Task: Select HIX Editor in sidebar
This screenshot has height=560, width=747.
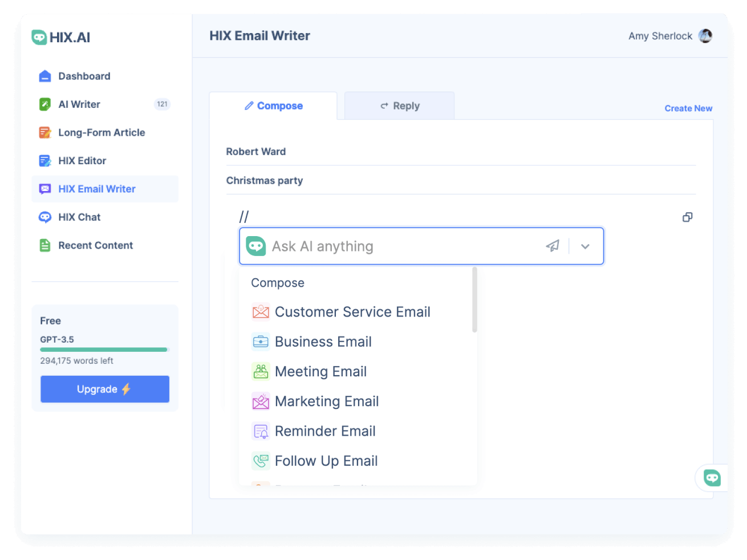Action: (x=105, y=161)
